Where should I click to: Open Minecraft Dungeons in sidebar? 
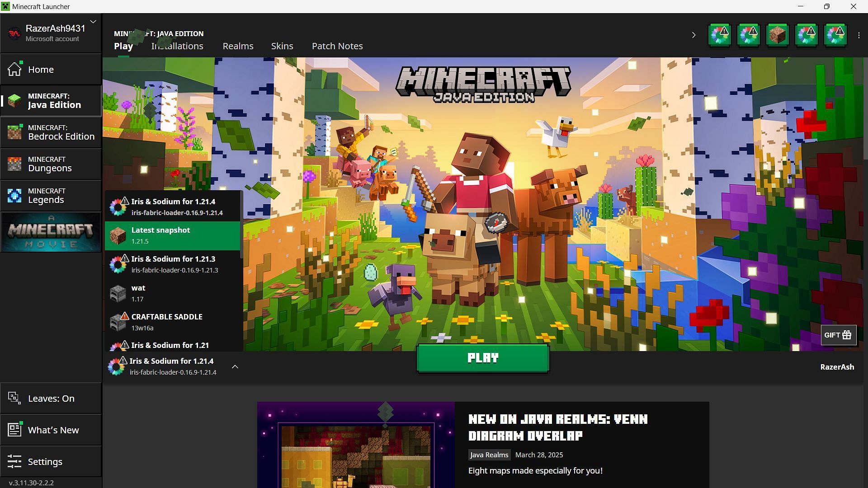51,164
